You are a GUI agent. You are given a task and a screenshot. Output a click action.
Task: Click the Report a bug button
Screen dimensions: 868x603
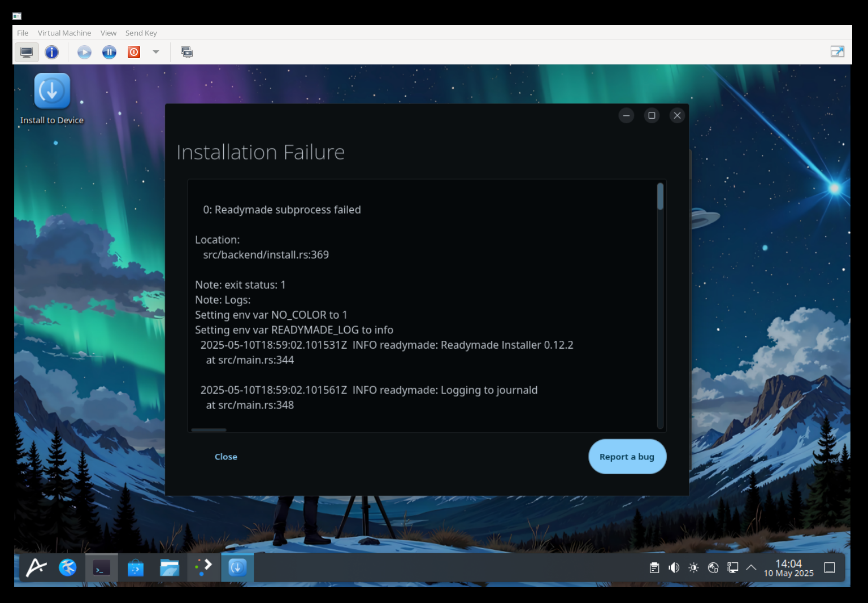[627, 457]
